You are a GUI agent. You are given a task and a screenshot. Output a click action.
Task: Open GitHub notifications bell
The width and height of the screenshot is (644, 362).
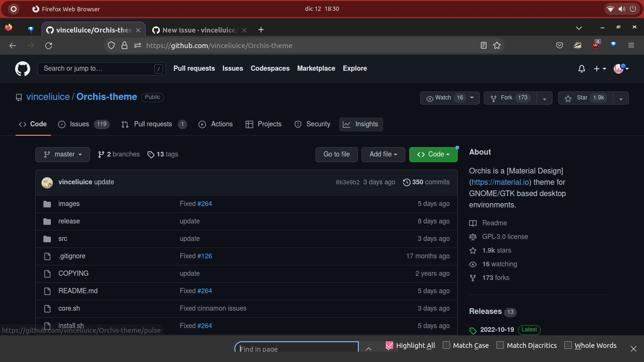[x=581, y=69]
